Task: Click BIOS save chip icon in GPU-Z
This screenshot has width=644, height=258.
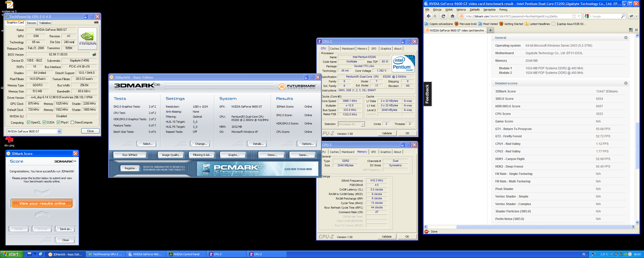Action: click(x=94, y=54)
